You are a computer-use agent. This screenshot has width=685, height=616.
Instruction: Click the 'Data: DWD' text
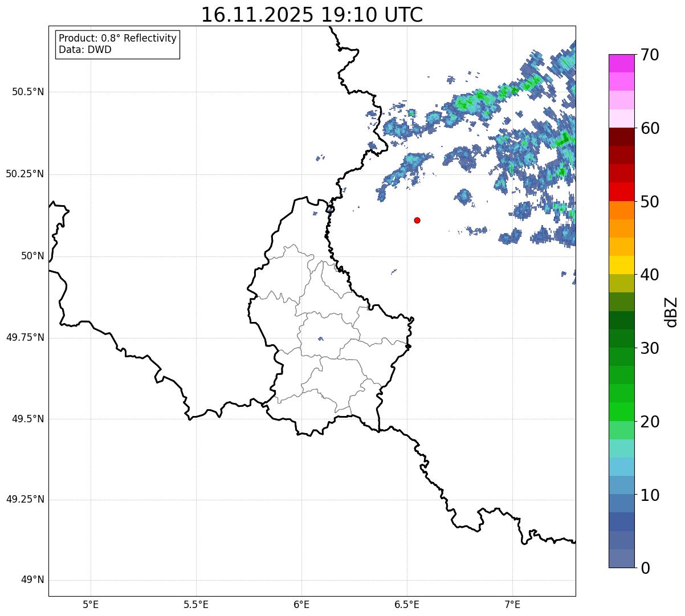tap(85, 50)
